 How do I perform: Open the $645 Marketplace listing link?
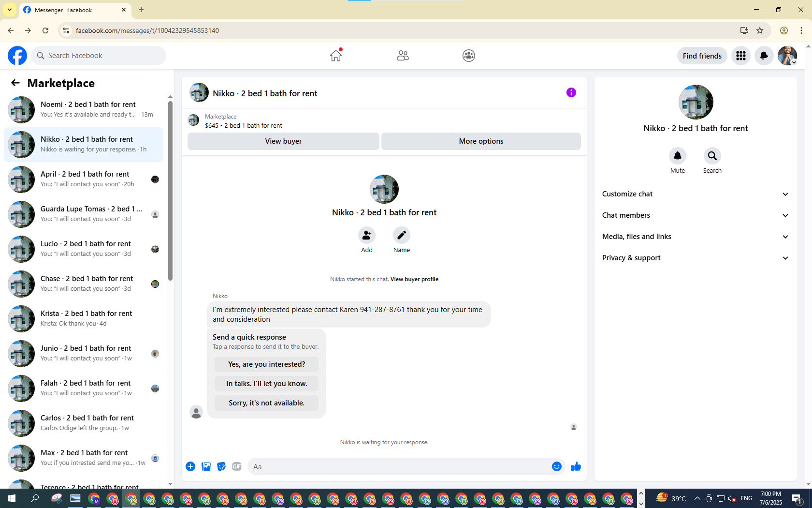pos(243,126)
